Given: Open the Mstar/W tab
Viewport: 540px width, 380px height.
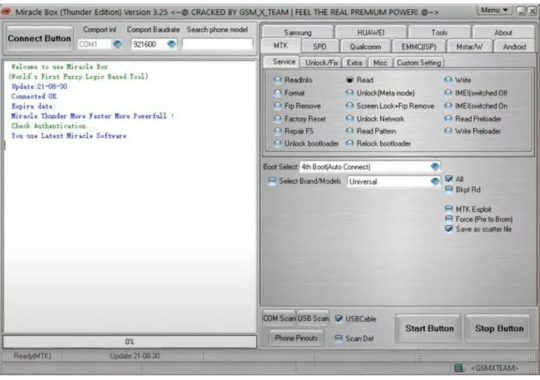Looking at the screenshot, I should 469,46.
